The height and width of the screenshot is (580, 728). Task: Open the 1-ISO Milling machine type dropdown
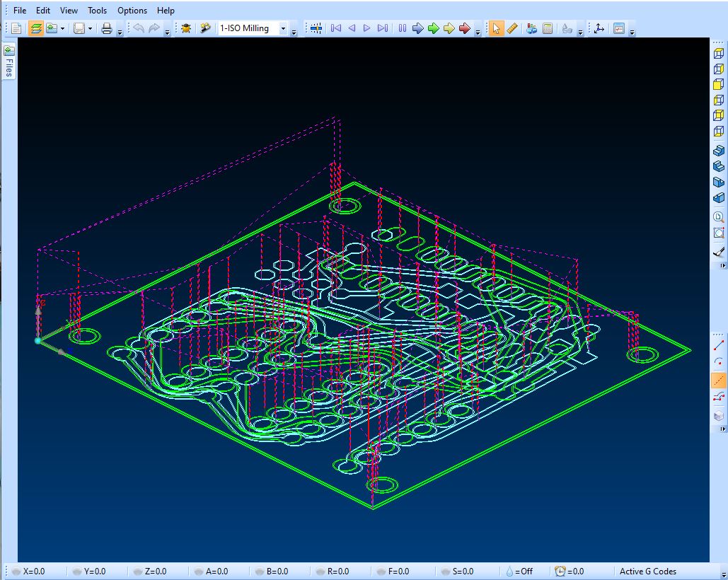[x=283, y=28]
